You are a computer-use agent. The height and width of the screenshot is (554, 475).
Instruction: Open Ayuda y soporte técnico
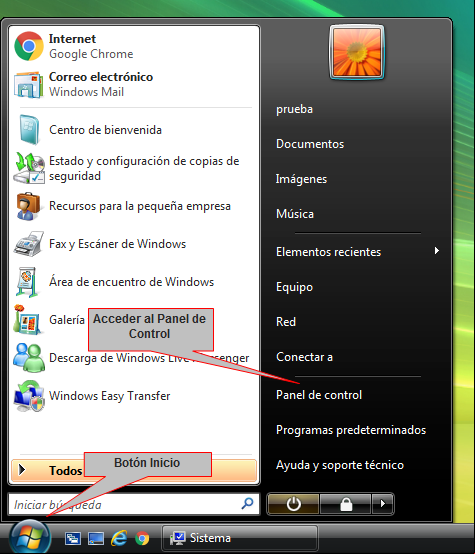point(340,465)
